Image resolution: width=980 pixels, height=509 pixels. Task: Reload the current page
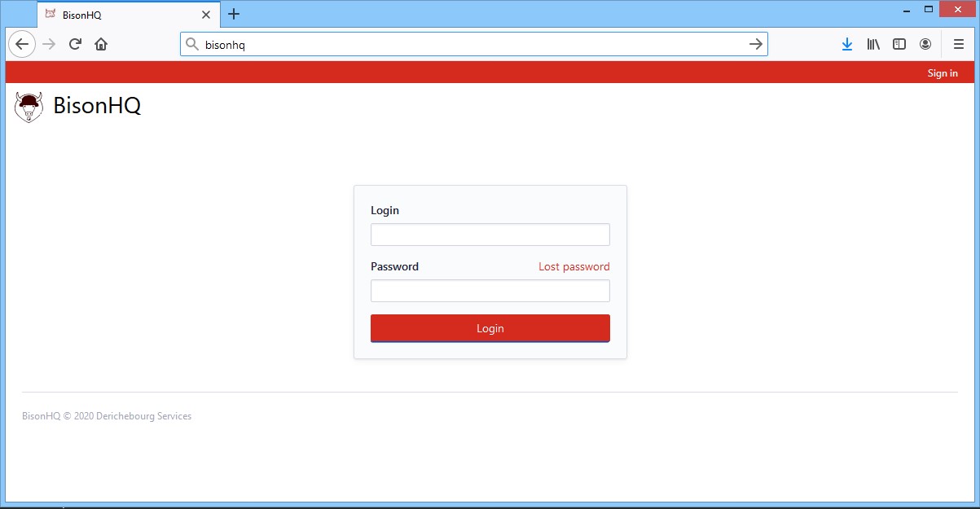75,45
